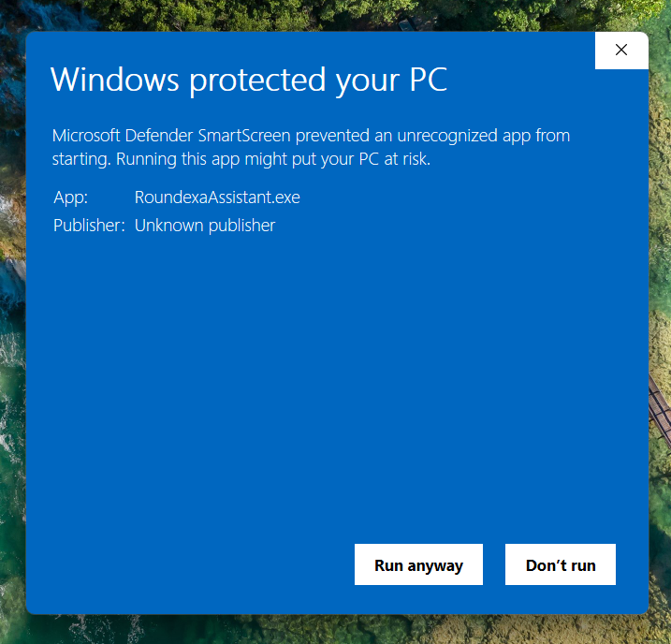The width and height of the screenshot is (671, 644).
Task: Click the App: label
Action: click(x=70, y=198)
